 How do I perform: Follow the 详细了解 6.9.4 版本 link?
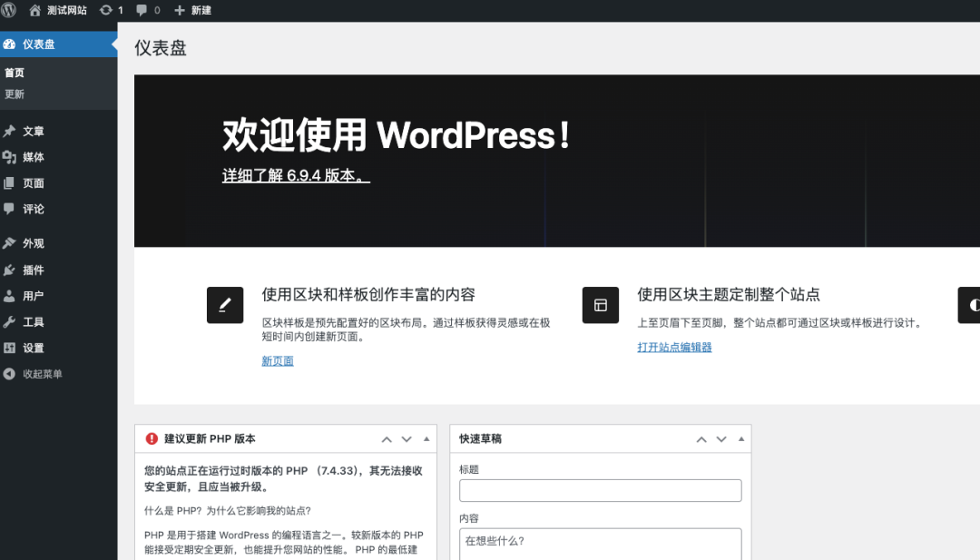(x=296, y=176)
